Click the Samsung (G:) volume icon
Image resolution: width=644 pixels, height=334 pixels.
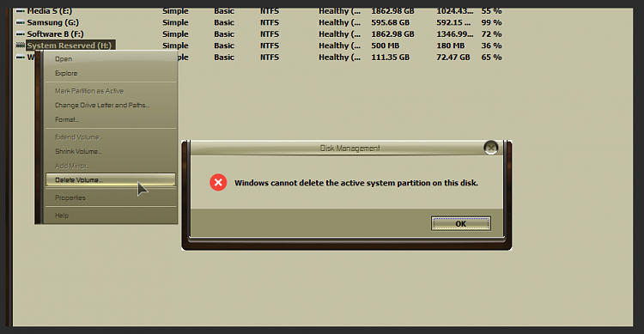(x=20, y=22)
